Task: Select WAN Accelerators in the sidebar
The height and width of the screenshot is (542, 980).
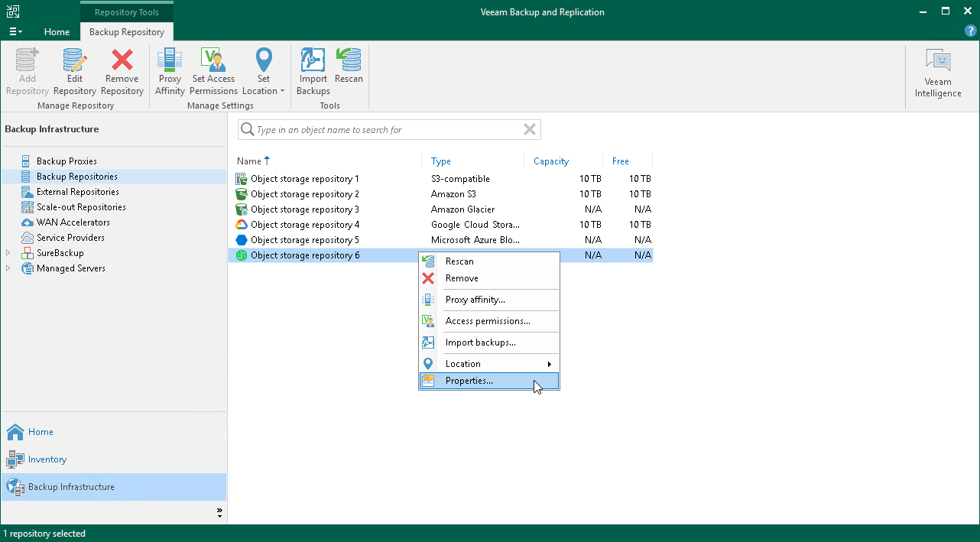Action: pyautogui.click(x=73, y=222)
